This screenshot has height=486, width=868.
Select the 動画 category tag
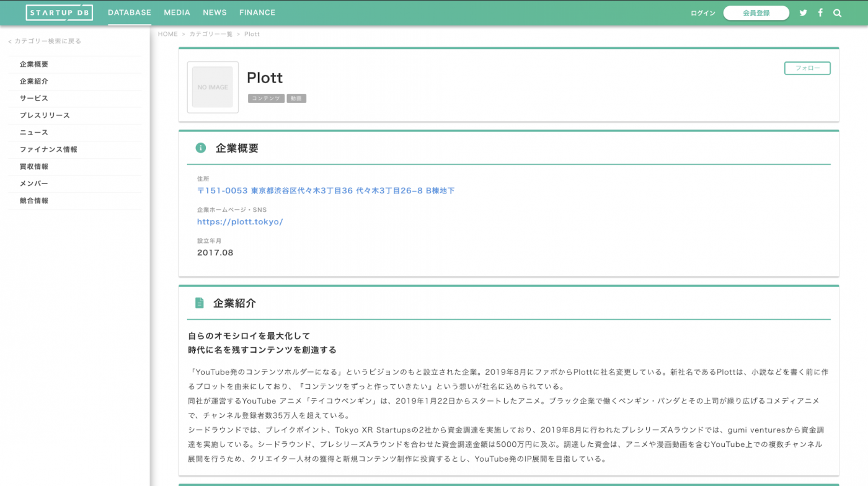pos(296,98)
